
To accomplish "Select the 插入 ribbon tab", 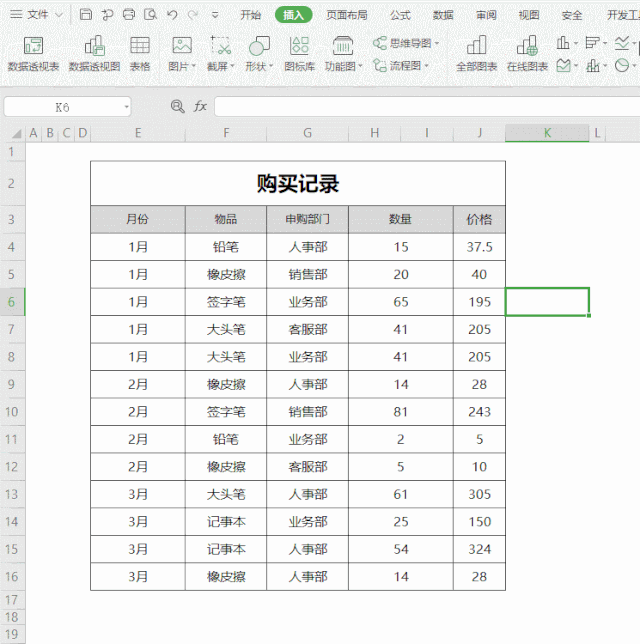I will point(293,15).
